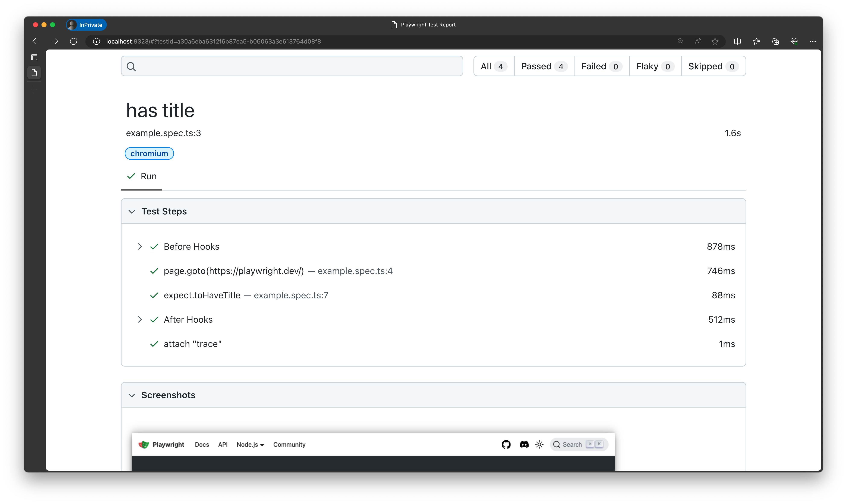Click the browser refresh icon
The height and width of the screenshot is (504, 847).
[x=73, y=41]
